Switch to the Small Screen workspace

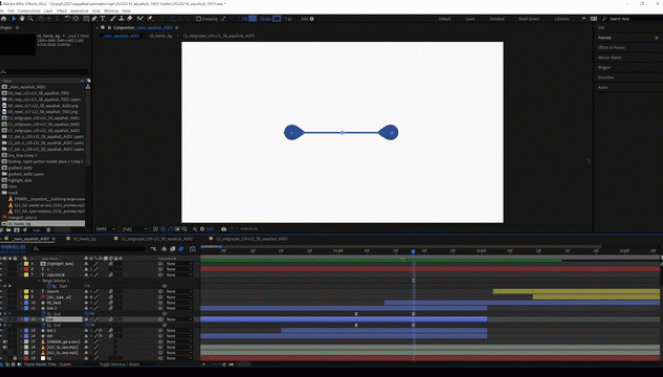[529, 19]
